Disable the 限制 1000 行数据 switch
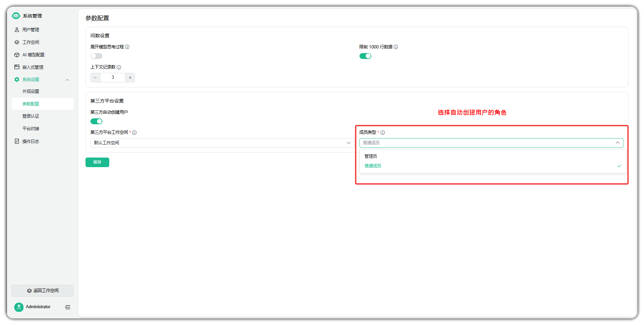This screenshot has height=325, width=644. point(365,56)
